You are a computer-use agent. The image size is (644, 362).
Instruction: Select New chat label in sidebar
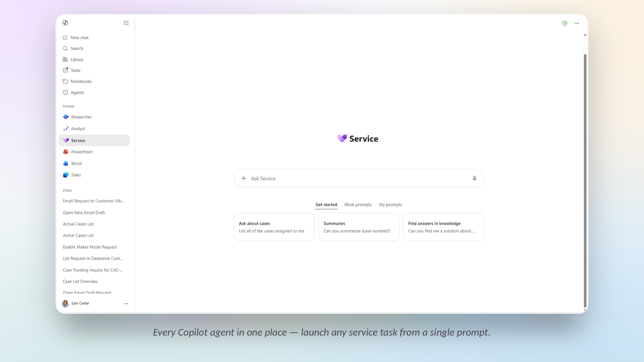tap(80, 38)
